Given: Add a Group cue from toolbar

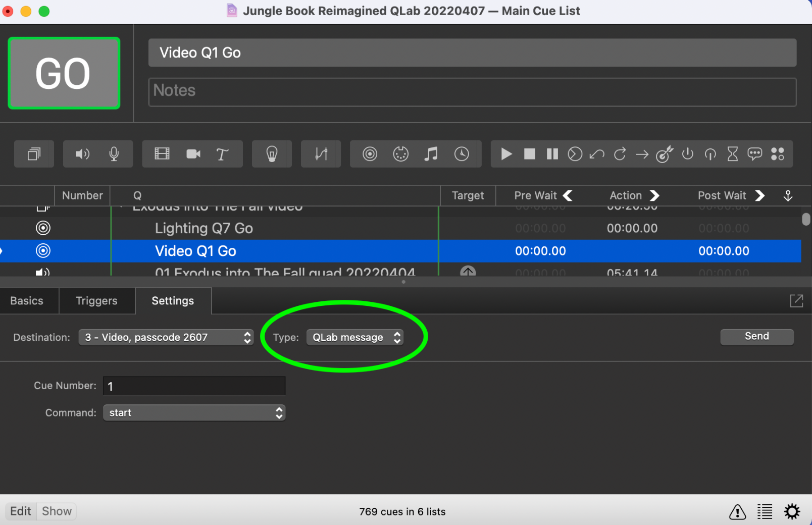Looking at the screenshot, I should pos(34,154).
